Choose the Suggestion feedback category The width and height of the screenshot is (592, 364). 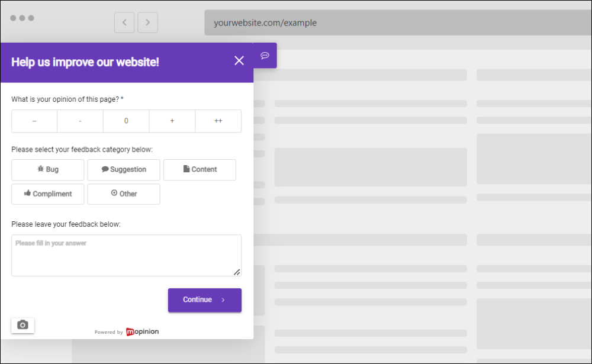click(x=123, y=169)
